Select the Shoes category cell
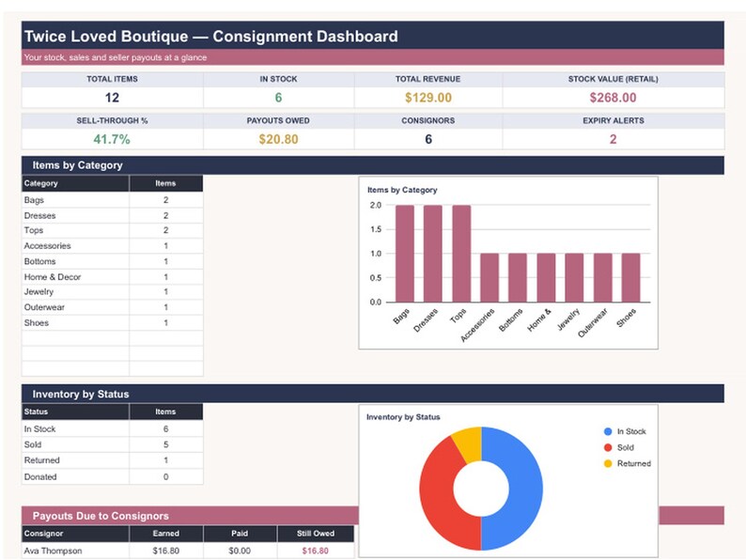746x560 pixels. click(x=75, y=322)
